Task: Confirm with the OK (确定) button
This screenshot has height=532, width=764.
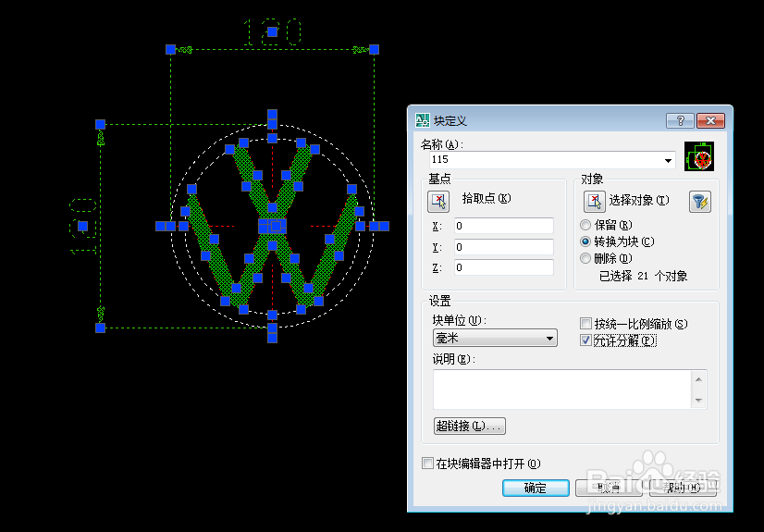Action: [536, 488]
